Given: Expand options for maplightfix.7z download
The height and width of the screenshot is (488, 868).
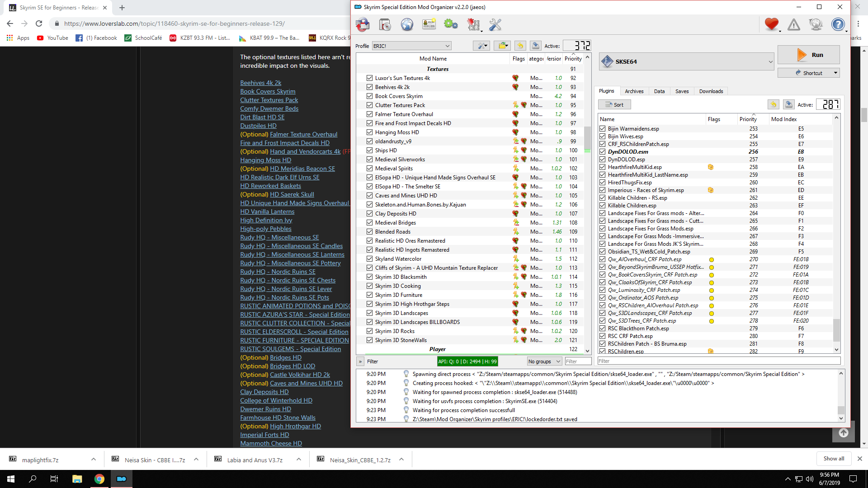Looking at the screenshot, I should click(x=94, y=460).
